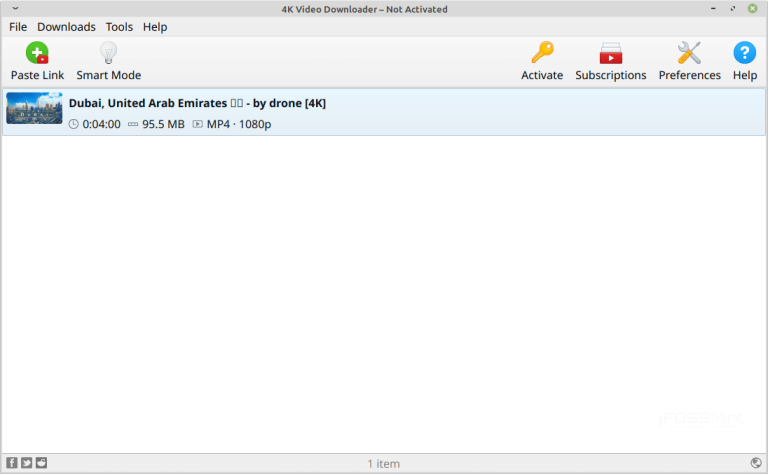The width and height of the screenshot is (768, 474).
Task: Enable Smart Mode via the lightbulb icon
Action: coord(108,54)
